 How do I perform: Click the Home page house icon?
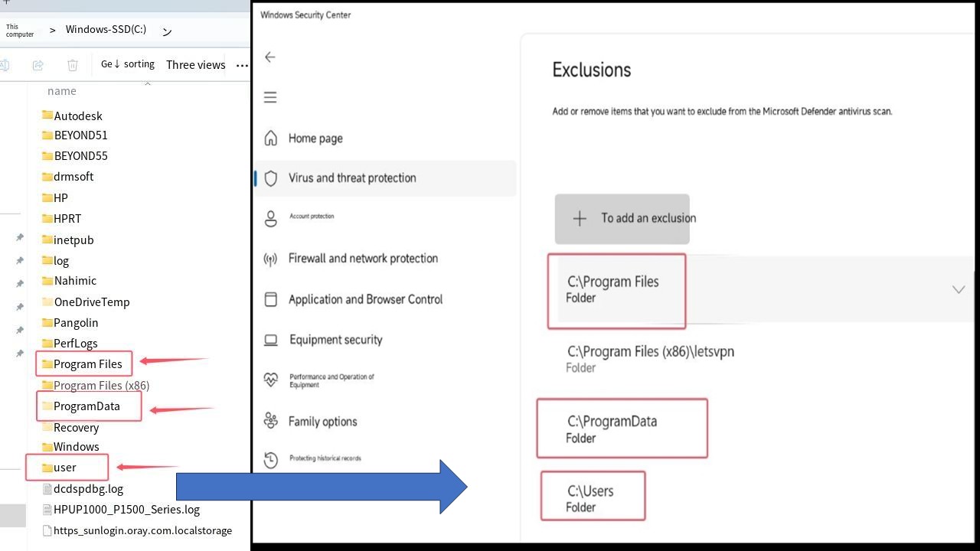point(270,138)
